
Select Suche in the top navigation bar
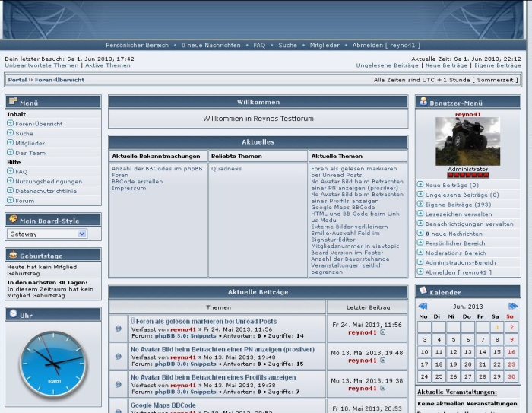click(x=287, y=46)
